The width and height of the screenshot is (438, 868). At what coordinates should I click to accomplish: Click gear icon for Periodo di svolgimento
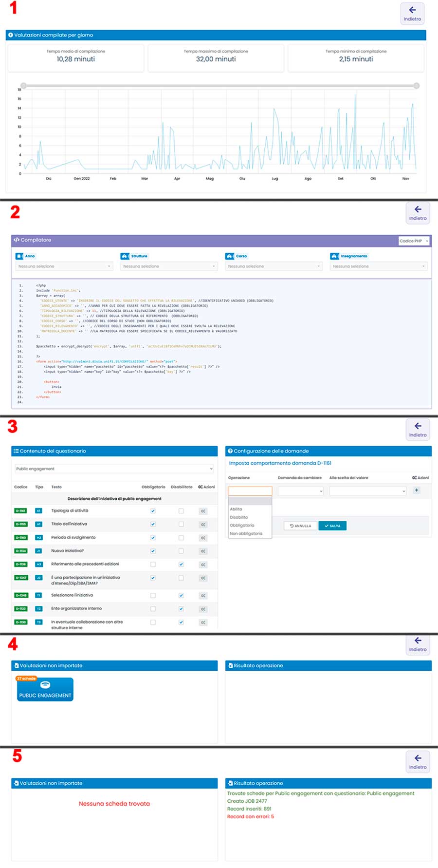(203, 538)
